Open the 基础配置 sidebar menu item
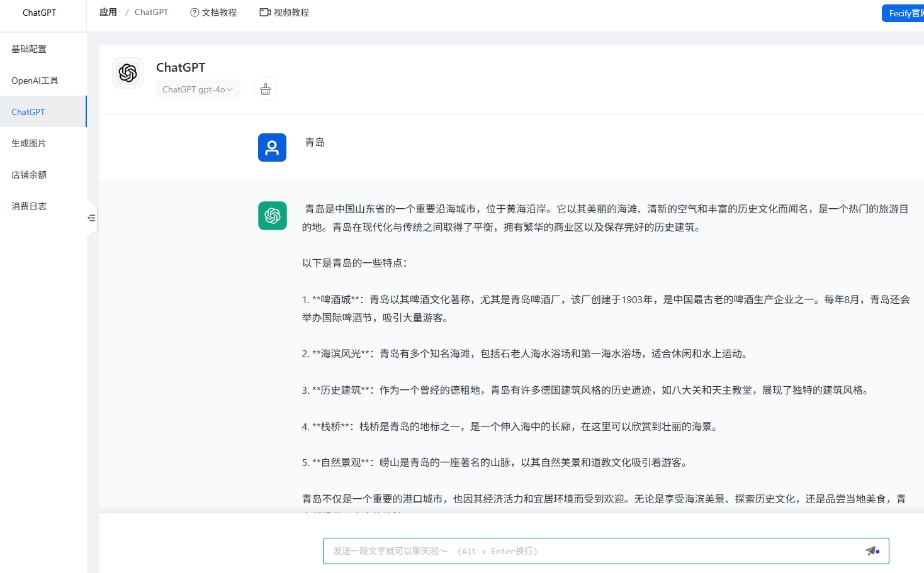Viewport: 924px width, 573px height. tap(43, 49)
